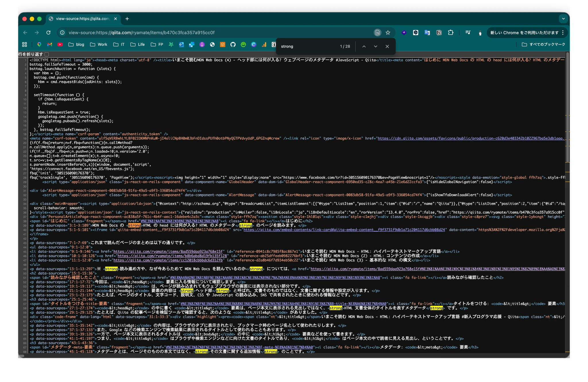Screen dimensions: 588x382
Task: Close the find-in-page search bar
Action: (387, 46)
